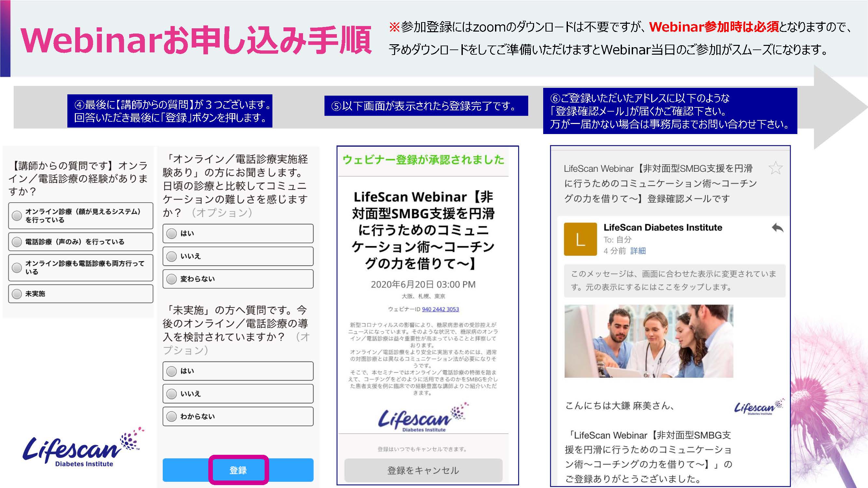Select the '未実施' radio option
The image size is (868, 488).
point(80,294)
